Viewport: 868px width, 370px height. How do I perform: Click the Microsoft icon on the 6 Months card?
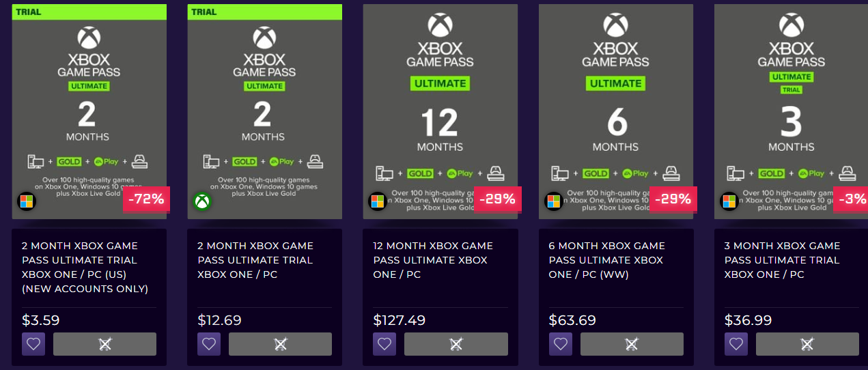coord(554,201)
